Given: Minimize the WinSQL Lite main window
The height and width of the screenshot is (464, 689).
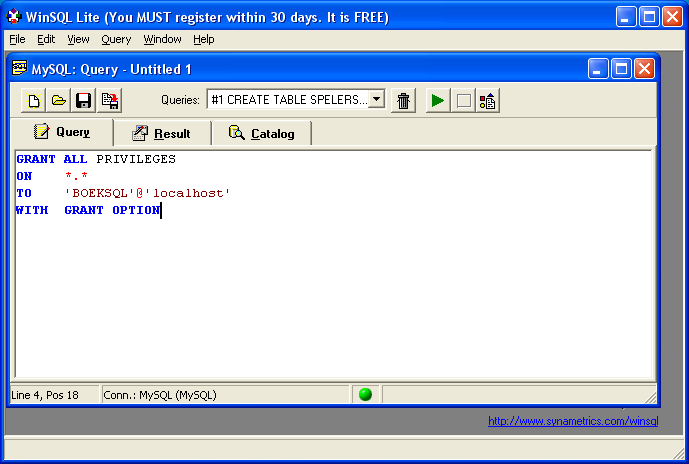Looking at the screenshot, I should coord(626,17).
